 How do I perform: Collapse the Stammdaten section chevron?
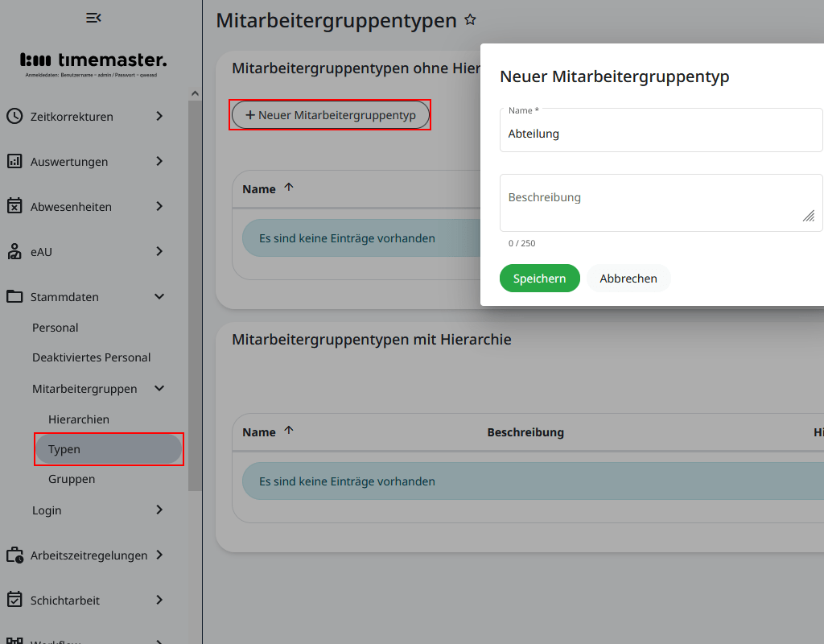pos(159,296)
